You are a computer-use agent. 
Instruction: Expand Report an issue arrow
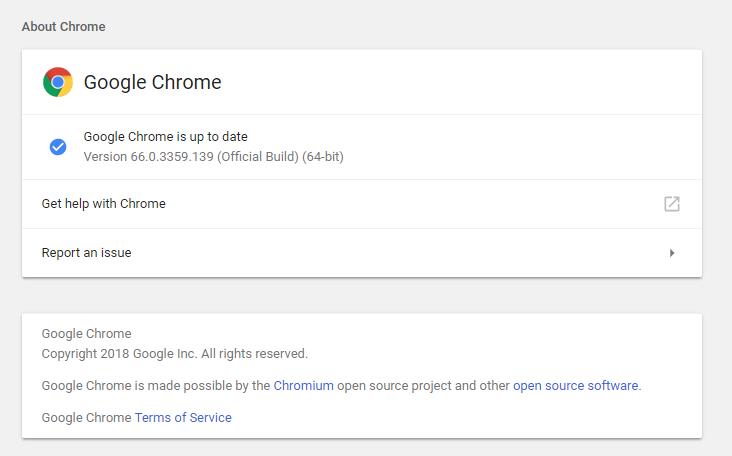(672, 253)
